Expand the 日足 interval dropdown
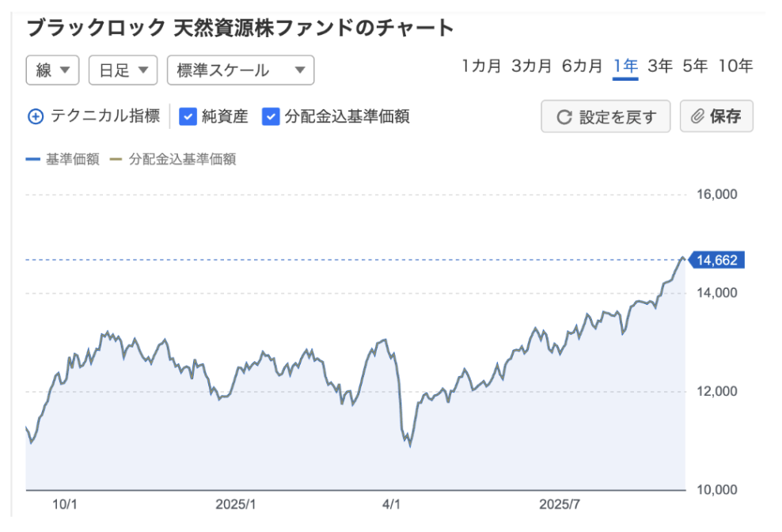 click(x=123, y=70)
